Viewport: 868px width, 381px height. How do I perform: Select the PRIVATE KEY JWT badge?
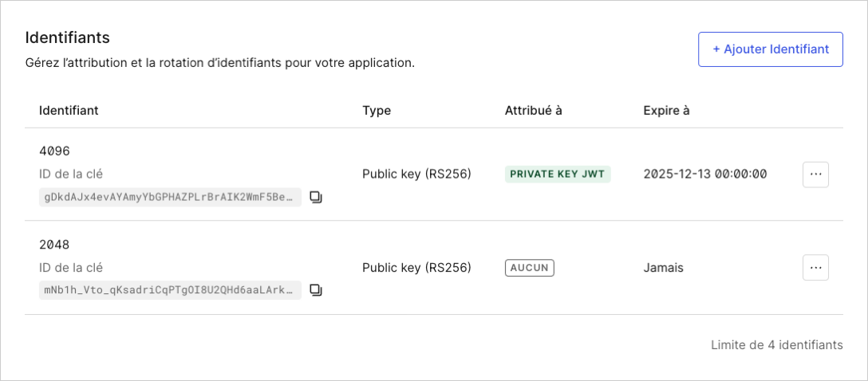tap(558, 175)
